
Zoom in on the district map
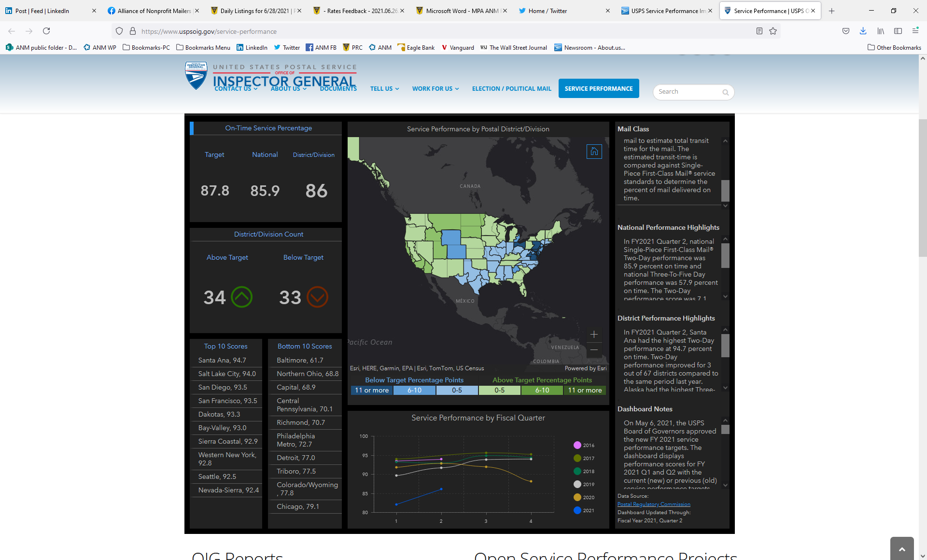click(x=594, y=335)
